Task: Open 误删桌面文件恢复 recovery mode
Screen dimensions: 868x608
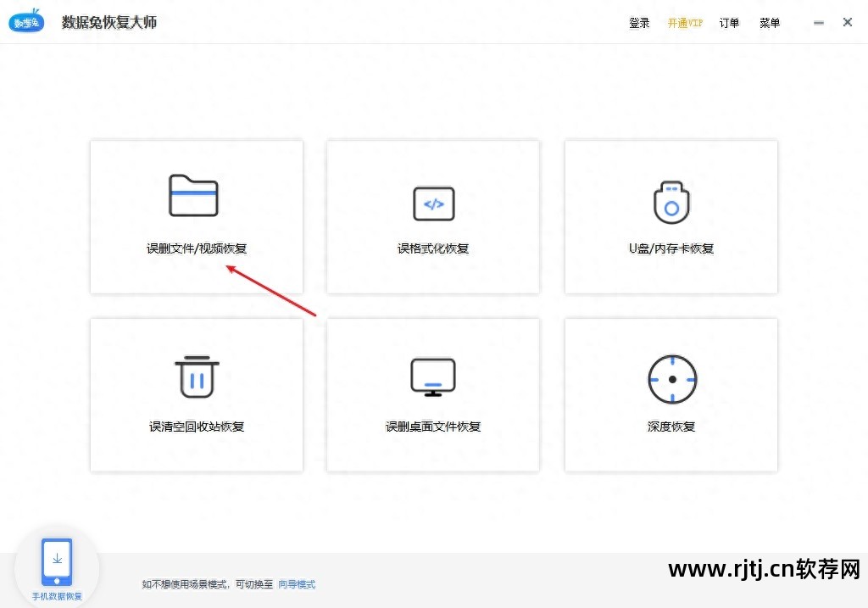Action: click(433, 394)
